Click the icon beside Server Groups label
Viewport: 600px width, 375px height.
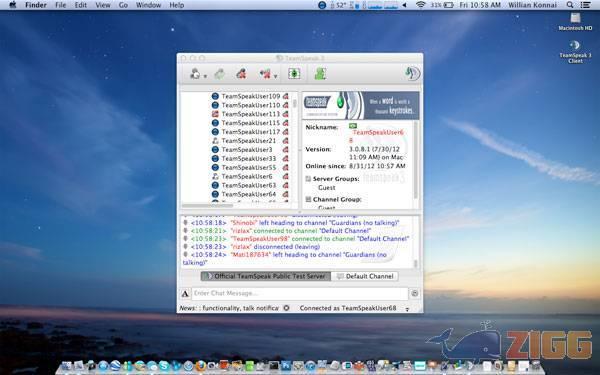[308, 179]
